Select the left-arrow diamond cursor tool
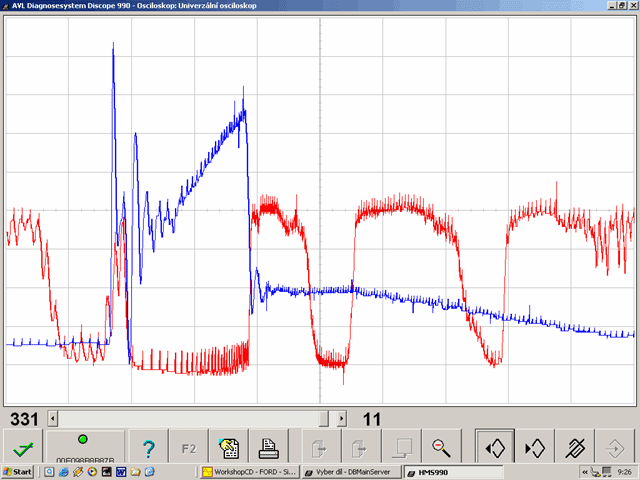 pos(495,446)
